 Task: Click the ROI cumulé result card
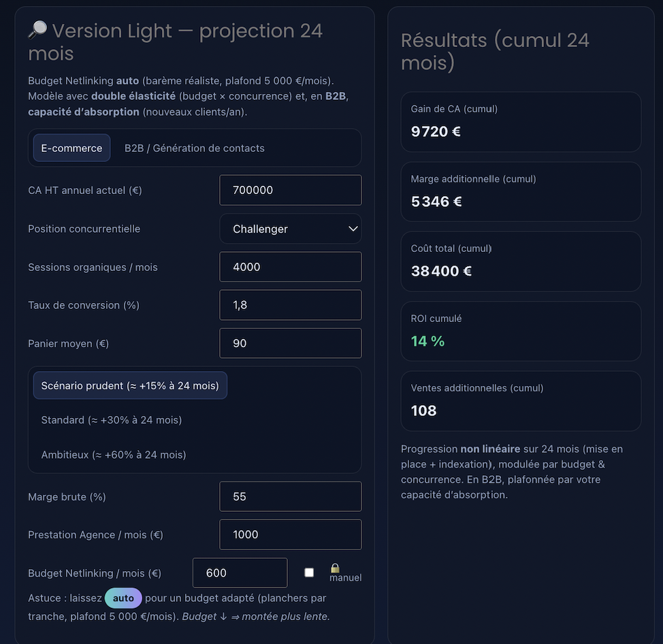[x=521, y=331]
